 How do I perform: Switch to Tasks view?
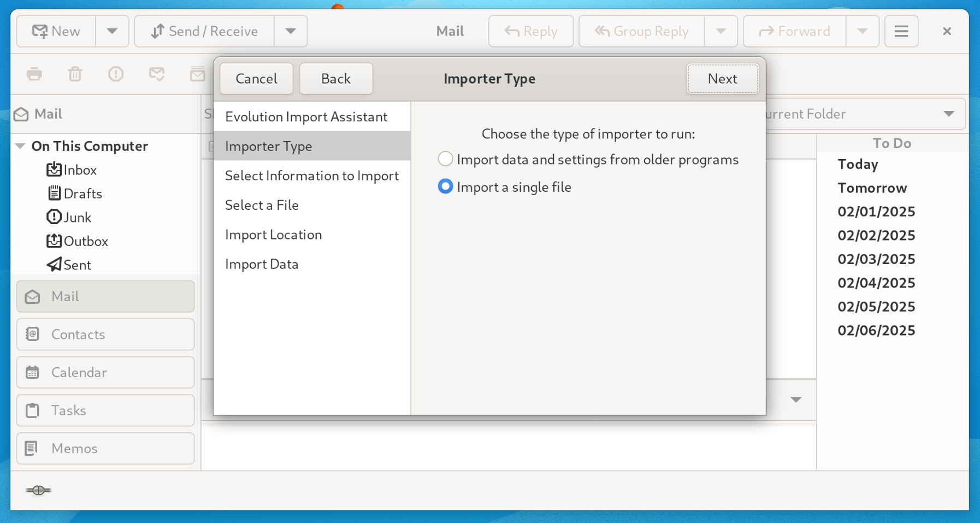(x=105, y=410)
